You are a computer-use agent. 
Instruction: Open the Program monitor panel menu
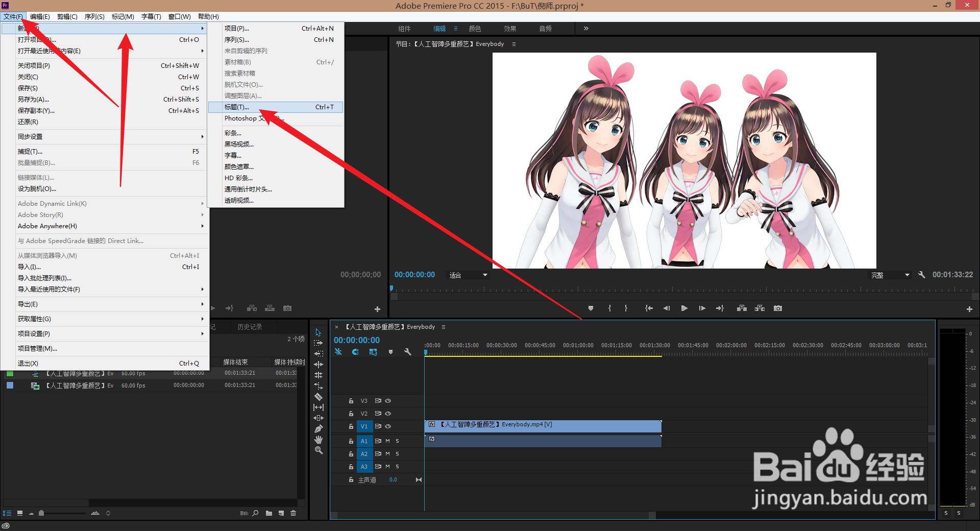click(514, 44)
